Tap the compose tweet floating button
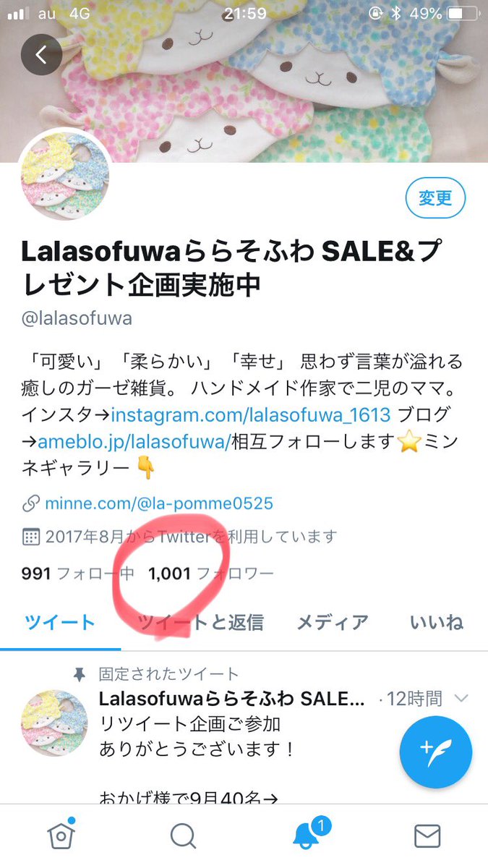The height and width of the screenshot is (868, 488). click(436, 752)
